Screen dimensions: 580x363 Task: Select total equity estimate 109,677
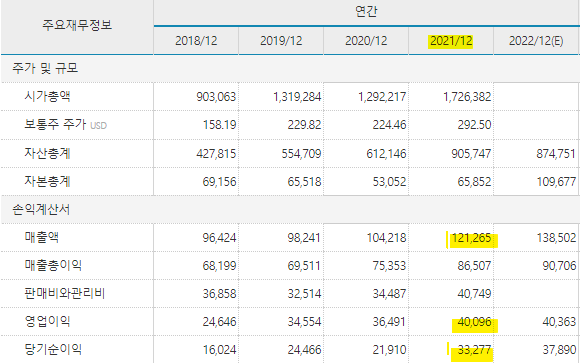pos(557,182)
